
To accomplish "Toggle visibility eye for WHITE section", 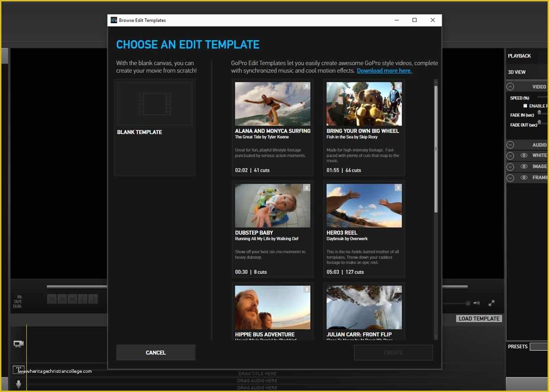I will pyautogui.click(x=524, y=156).
